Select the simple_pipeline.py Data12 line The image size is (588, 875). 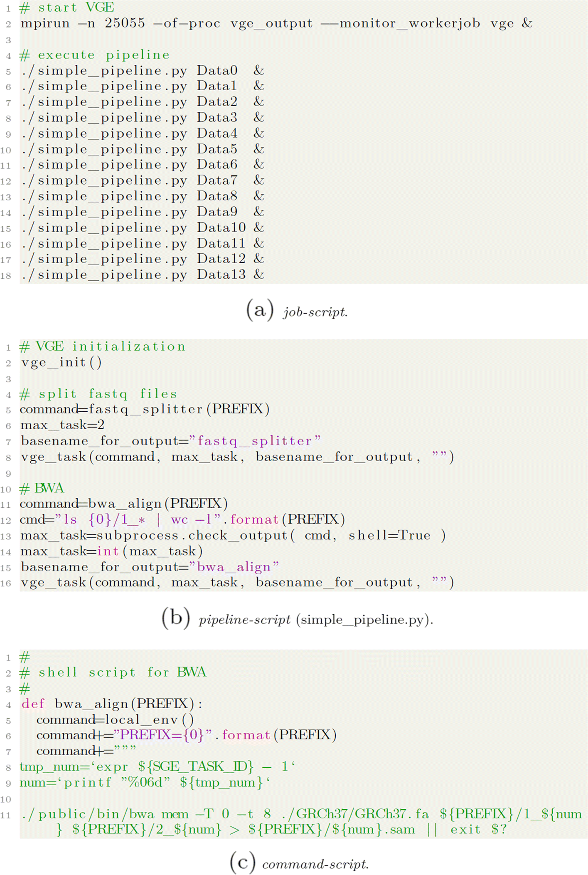(x=143, y=259)
